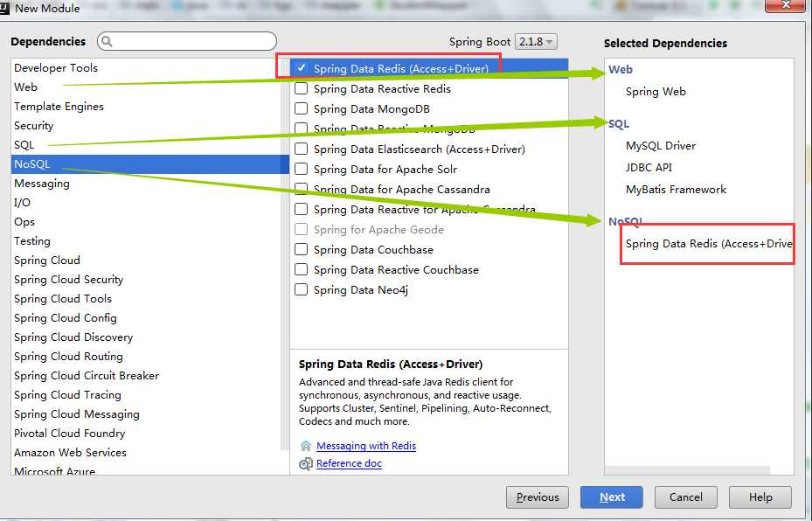Enable Spring Data MongoDB checkbox
The image size is (812, 521).
tap(302, 108)
